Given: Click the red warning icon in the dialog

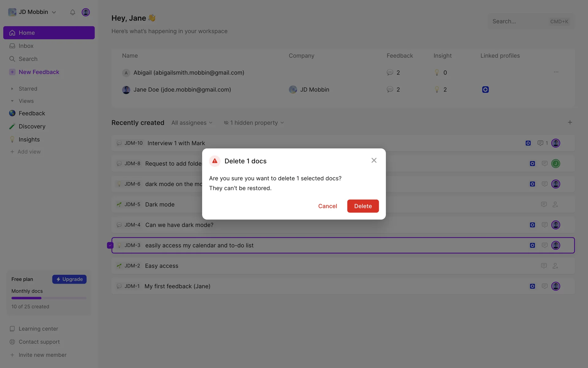Looking at the screenshot, I should click(x=215, y=161).
